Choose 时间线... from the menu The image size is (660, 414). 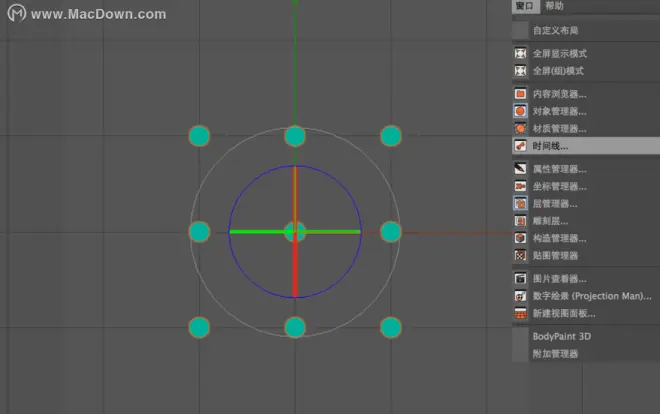coord(586,146)
